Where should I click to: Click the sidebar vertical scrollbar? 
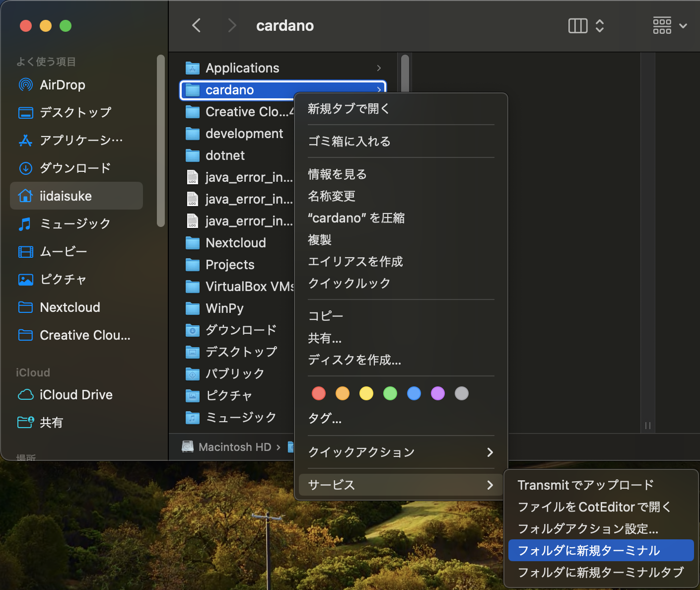tap(160, 141)
